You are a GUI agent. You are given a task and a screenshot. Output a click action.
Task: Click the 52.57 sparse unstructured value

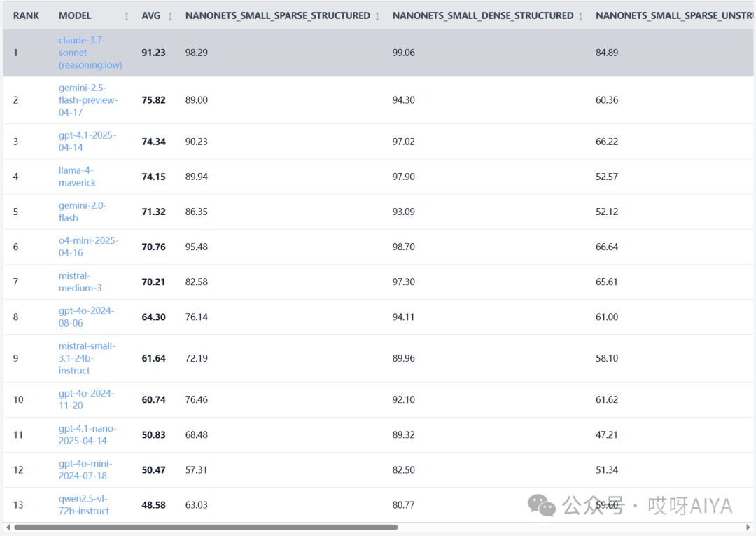click(607, 177)
